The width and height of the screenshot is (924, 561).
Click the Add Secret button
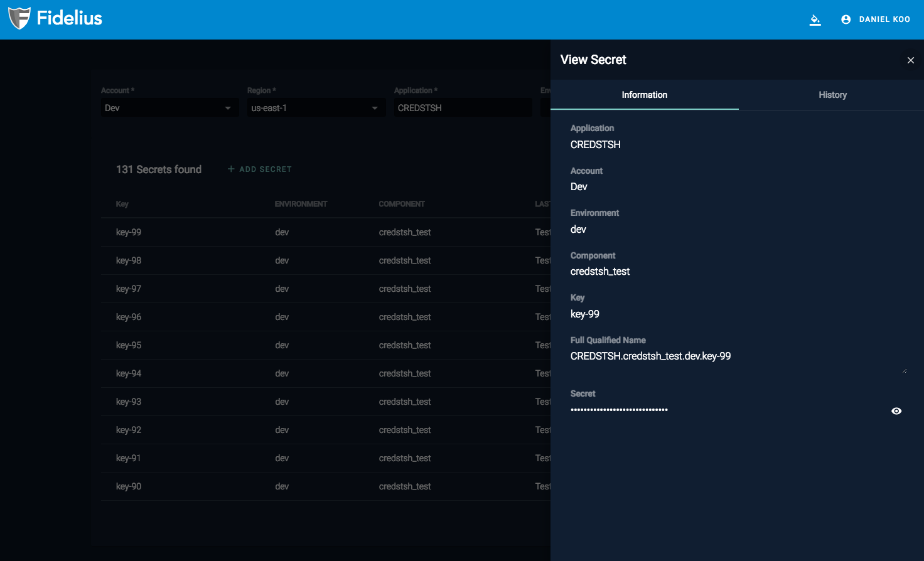(259, 169)
